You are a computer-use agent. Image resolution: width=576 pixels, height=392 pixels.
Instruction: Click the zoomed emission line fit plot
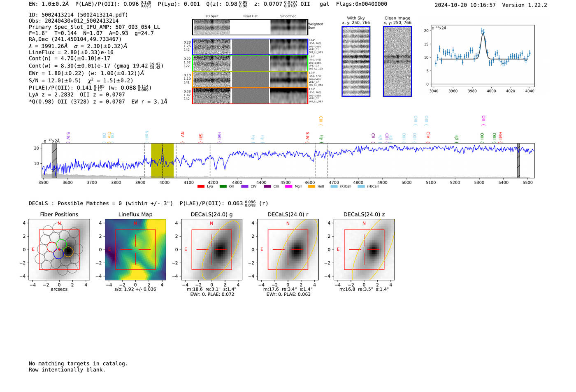[x=482, y=56]
